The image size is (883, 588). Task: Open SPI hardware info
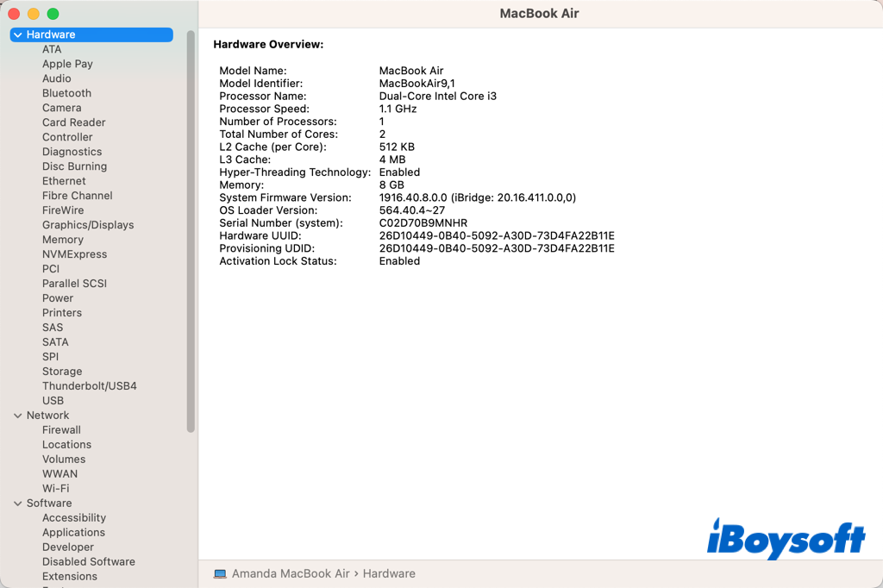(50, 357)
